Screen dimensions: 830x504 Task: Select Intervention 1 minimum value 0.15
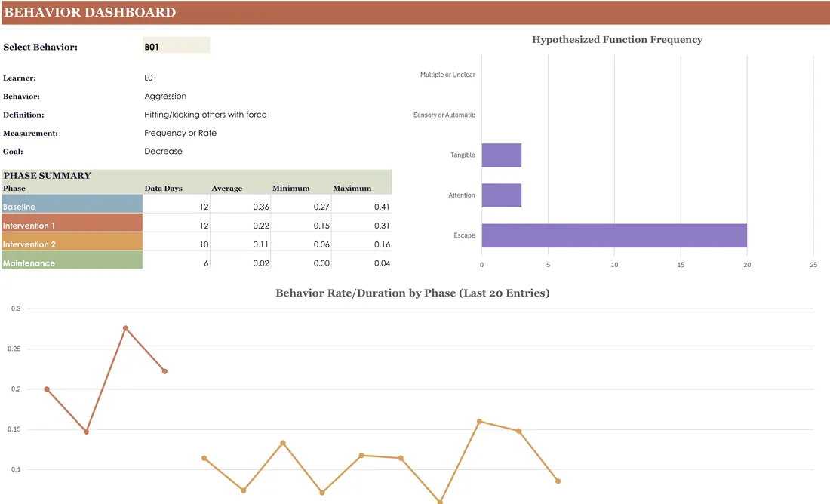point(321,226)
